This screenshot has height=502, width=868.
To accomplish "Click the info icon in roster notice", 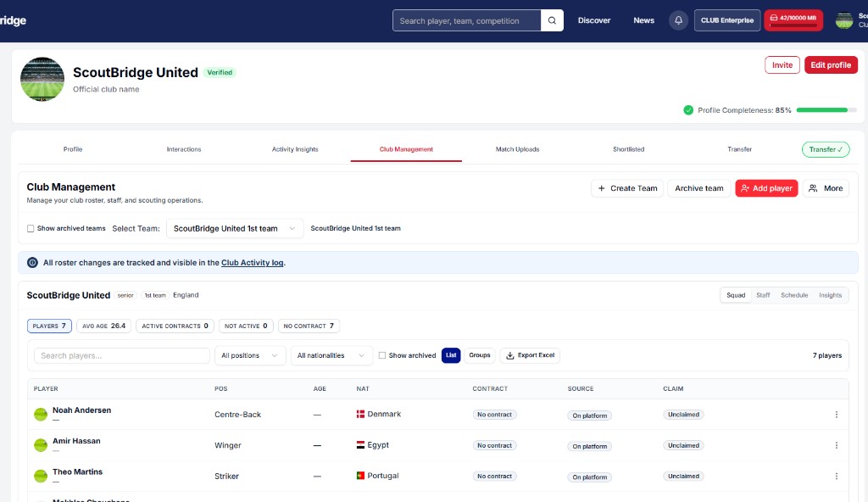I will pos(33,263).
